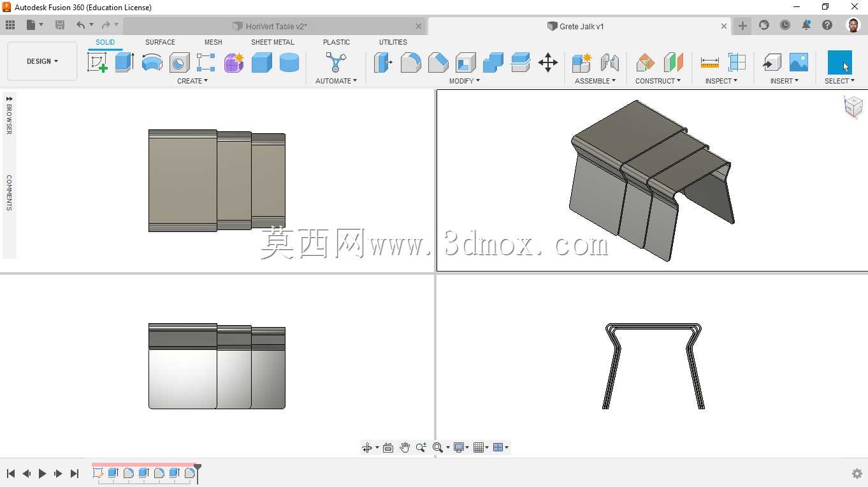Play the timeline

coord(43,474)
